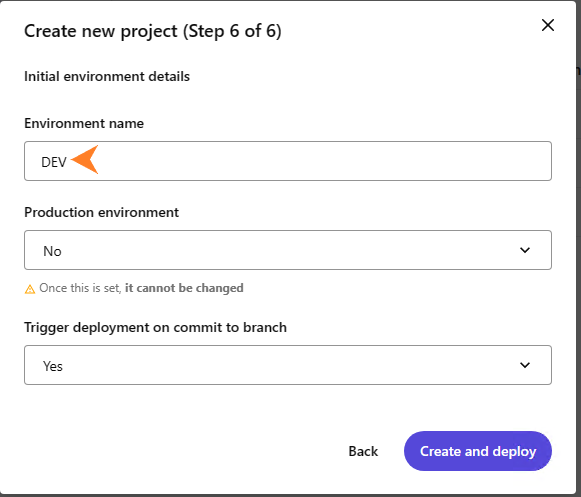The image size is (581, 497).
Task: Click Create and deploy button
Action: pos(478,451)
